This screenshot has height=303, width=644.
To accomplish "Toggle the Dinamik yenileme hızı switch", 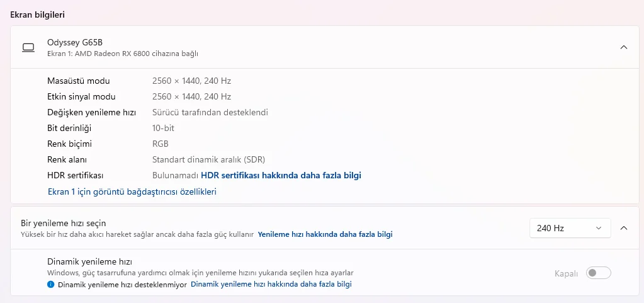I will (x=599, y=273).
